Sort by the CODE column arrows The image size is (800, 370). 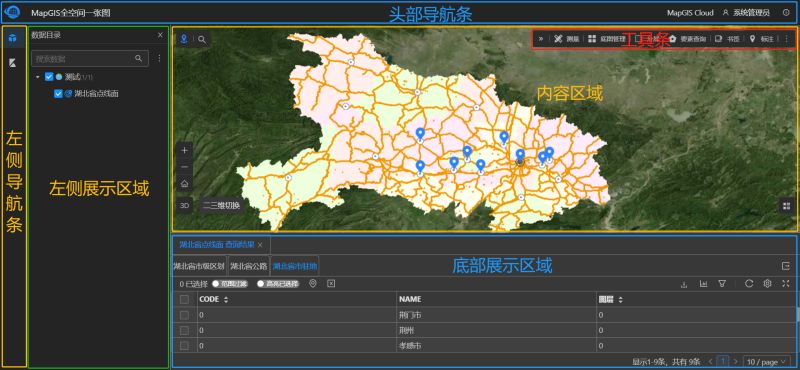(226, 300)
